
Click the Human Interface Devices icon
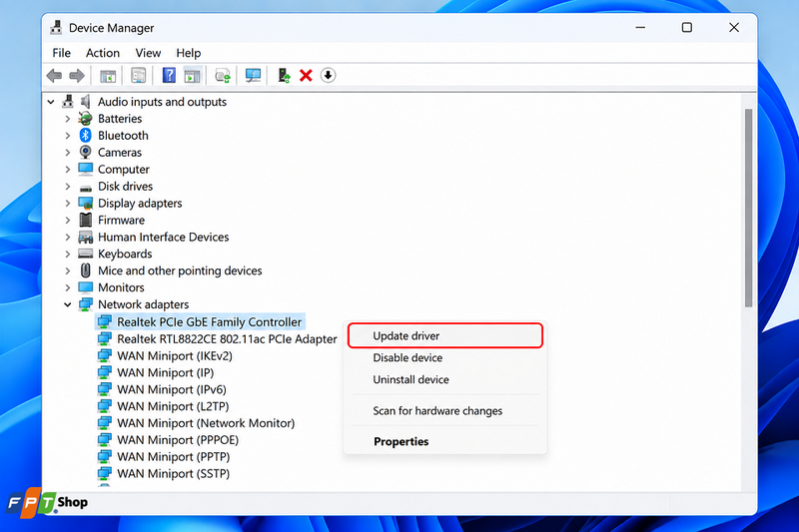(85, 238)
